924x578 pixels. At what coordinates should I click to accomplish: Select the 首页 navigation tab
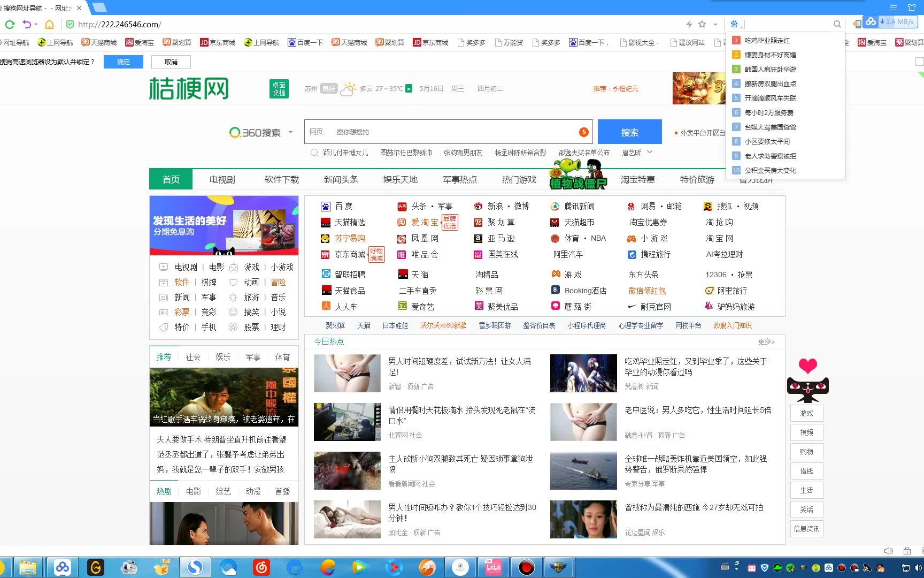(x=171, y=179)
